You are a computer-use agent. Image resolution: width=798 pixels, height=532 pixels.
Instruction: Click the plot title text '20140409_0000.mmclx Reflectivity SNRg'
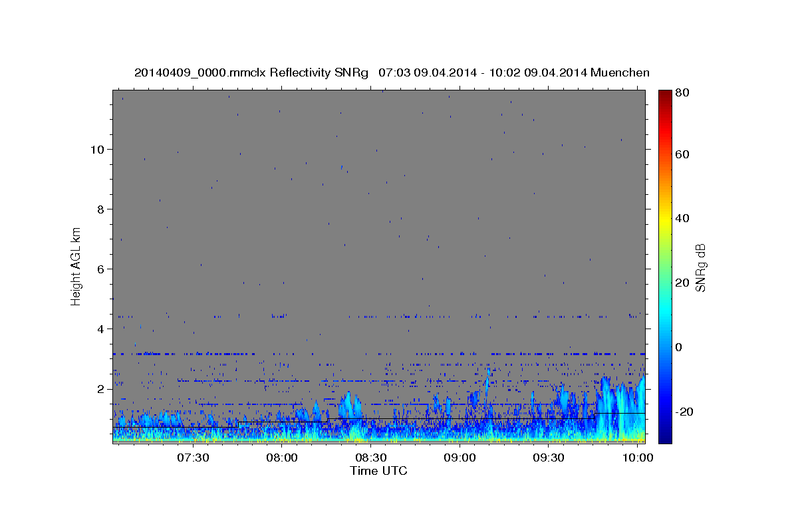(251, 72)
